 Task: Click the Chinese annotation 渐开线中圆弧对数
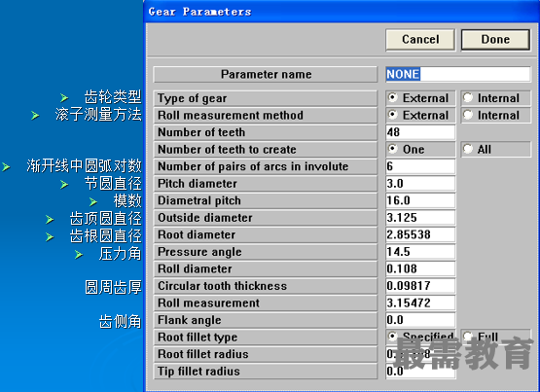[x=84, y=166]
